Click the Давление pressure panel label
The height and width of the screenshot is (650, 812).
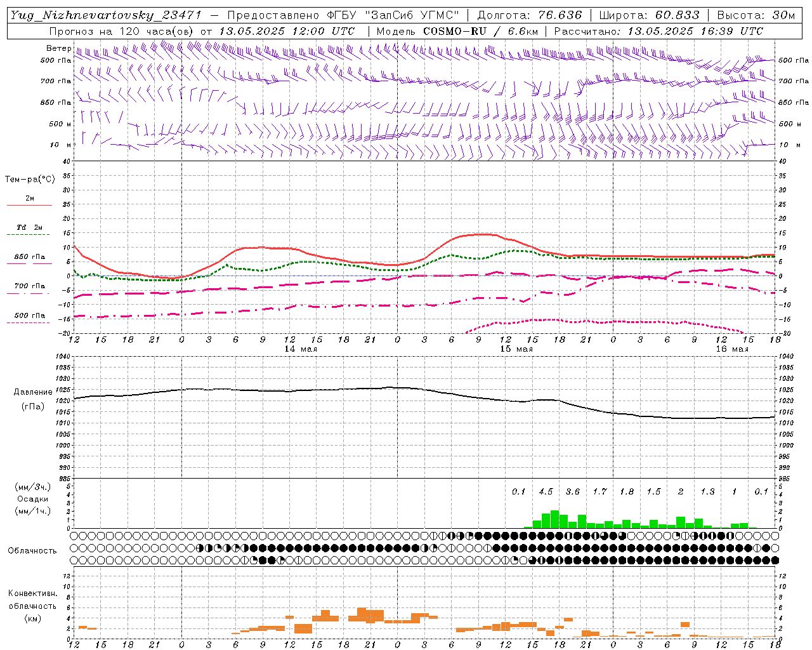[x=32, y=392]
